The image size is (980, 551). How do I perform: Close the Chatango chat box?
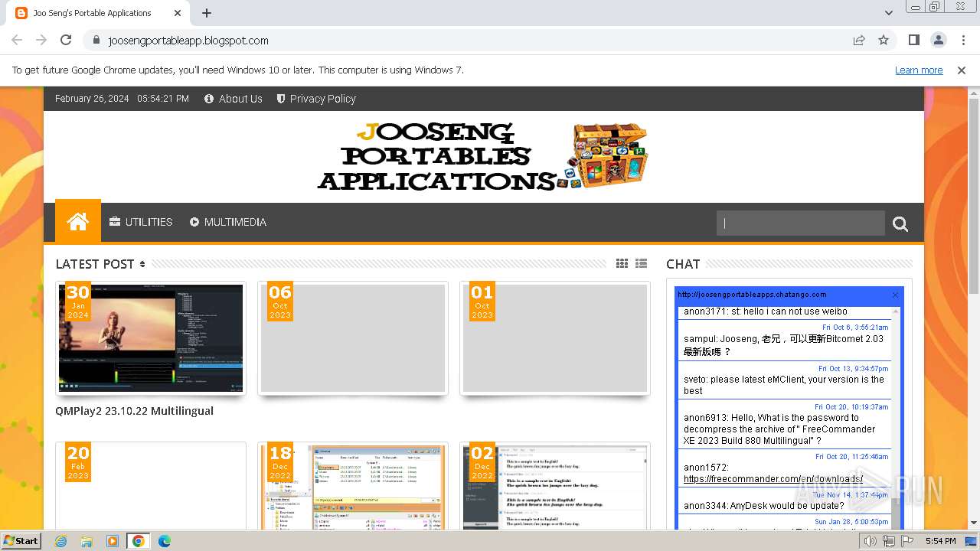click(x=895, y=295)
